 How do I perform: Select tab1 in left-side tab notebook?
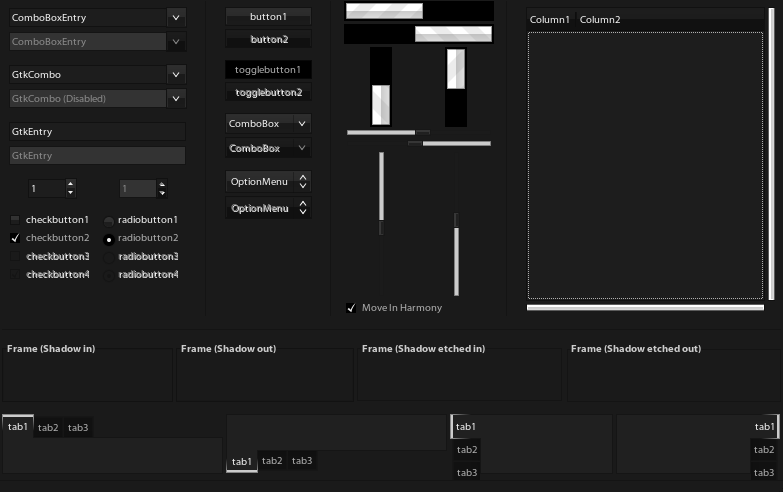(x=465, y=427)
